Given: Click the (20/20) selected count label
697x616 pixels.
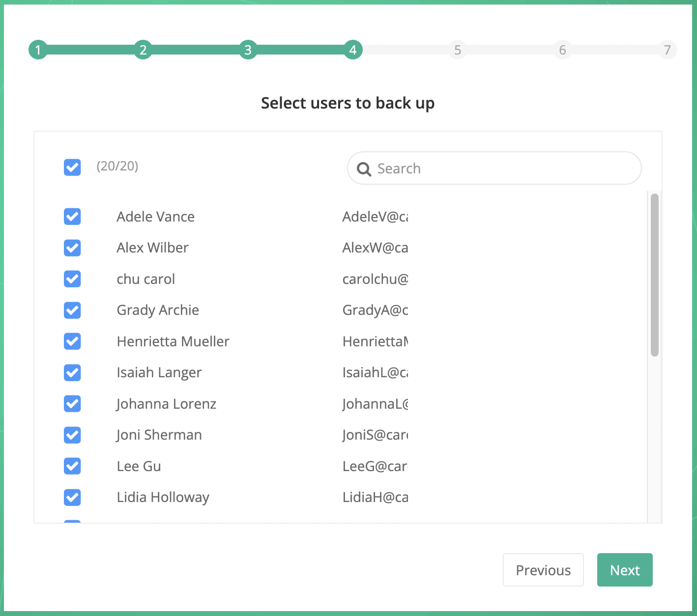Looking at the screenshot, I should [x=117, y=166].
